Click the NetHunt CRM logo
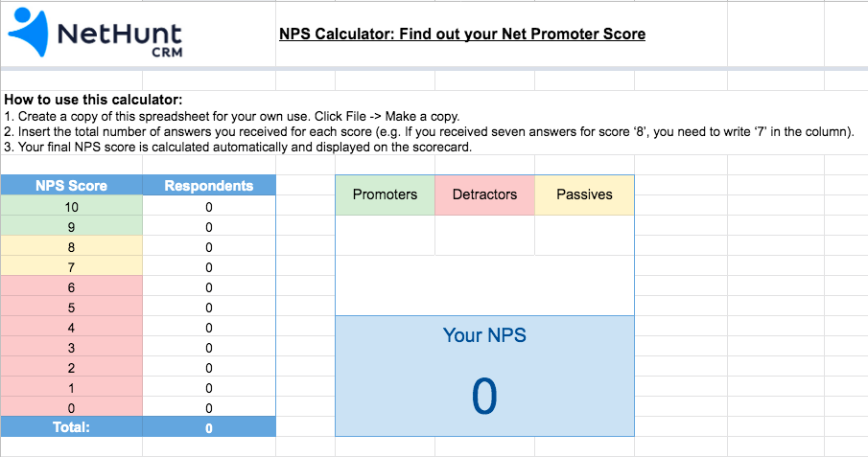The height and width of the screenshot is (457, 868). point(95,34)
